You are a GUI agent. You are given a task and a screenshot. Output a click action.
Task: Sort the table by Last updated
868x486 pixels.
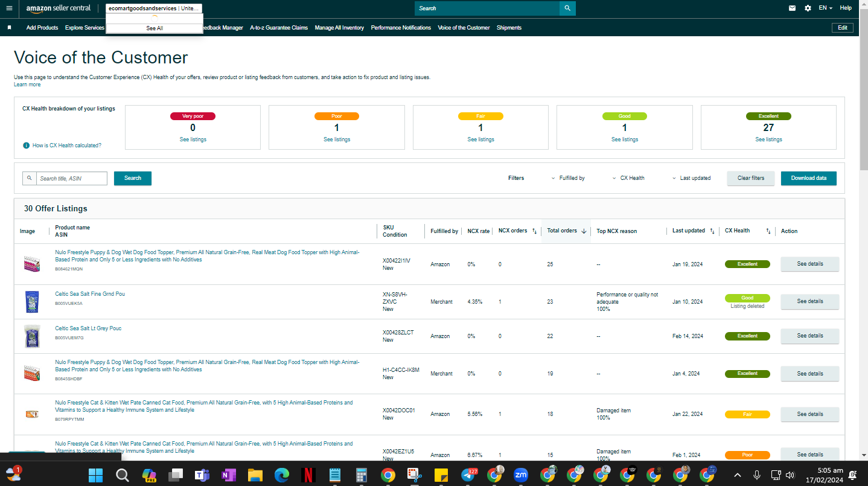click(712, 231)
